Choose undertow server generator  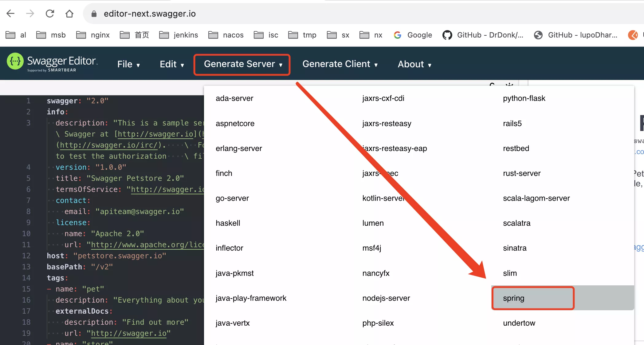pos(519,323)
